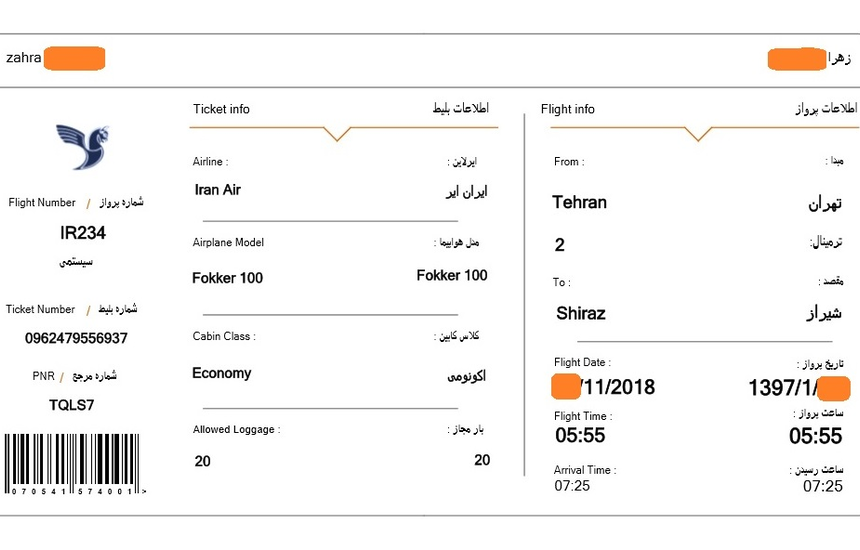Select the Ticket info heading
Screen dimensions: 860x550
coord(221,109)
